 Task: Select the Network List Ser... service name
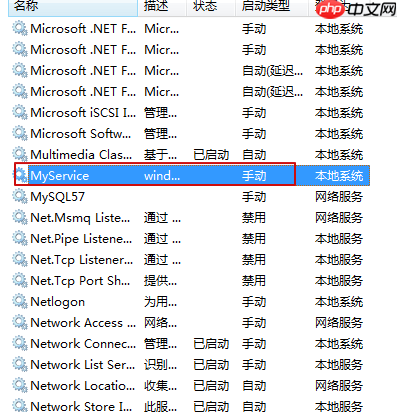pos(83,365)
